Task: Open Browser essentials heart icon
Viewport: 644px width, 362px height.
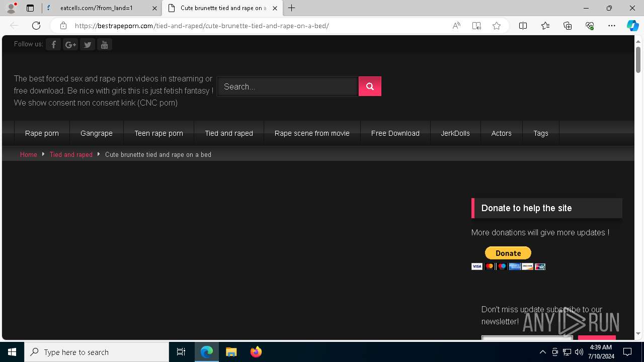Action: (590, 26)
